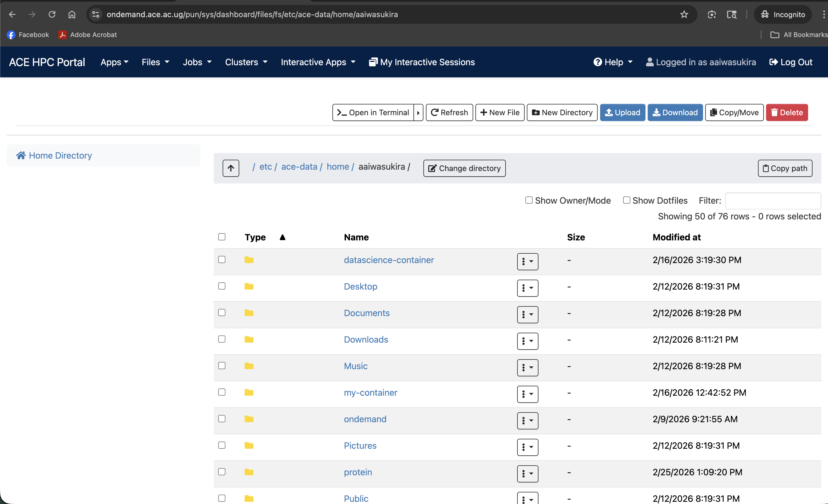Click the Documents folder icon
The height and width of the screenshot is (504, 828).
point(249,313)
